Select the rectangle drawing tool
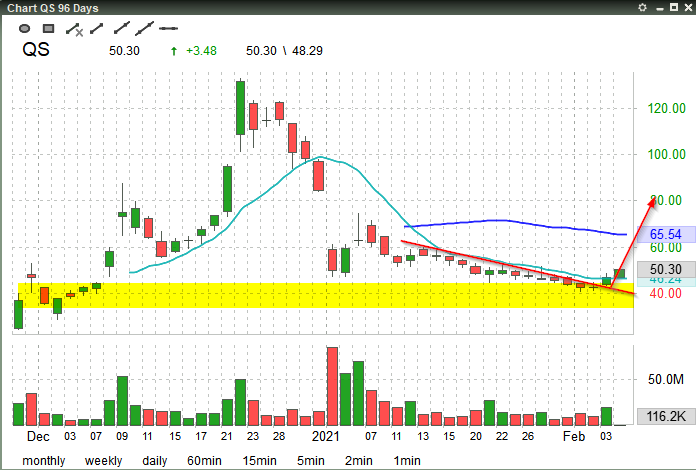The height and width of the screenshot is (470, 696). [48, 29]
